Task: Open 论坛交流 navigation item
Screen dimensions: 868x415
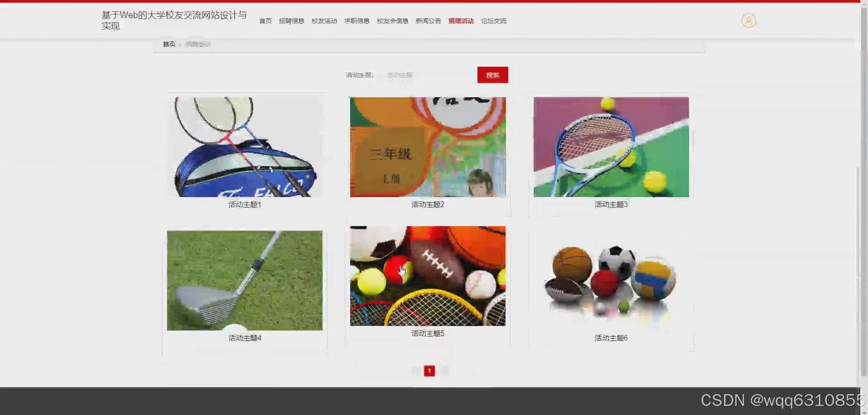Action: pyautogui.click(x=493, y=21)
